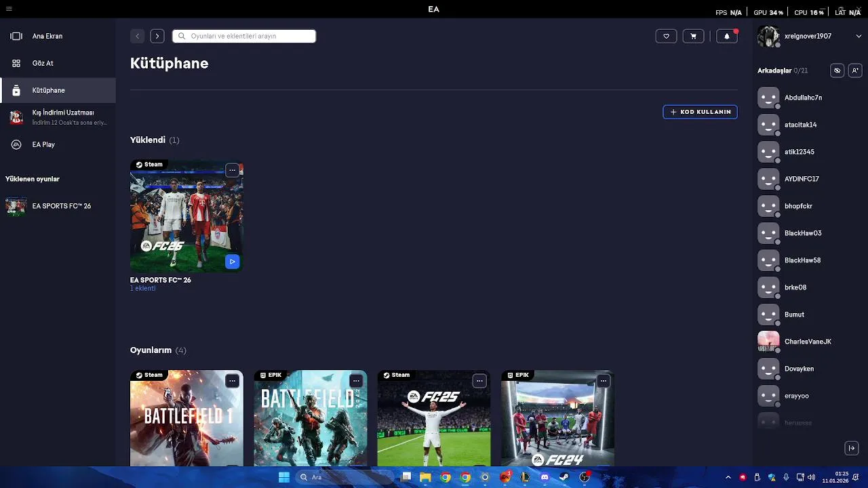Image resolution: width=868 pixels, height=488 pixels.
Task: Open options menu on FC 25 tile
Action: (479, 381)
